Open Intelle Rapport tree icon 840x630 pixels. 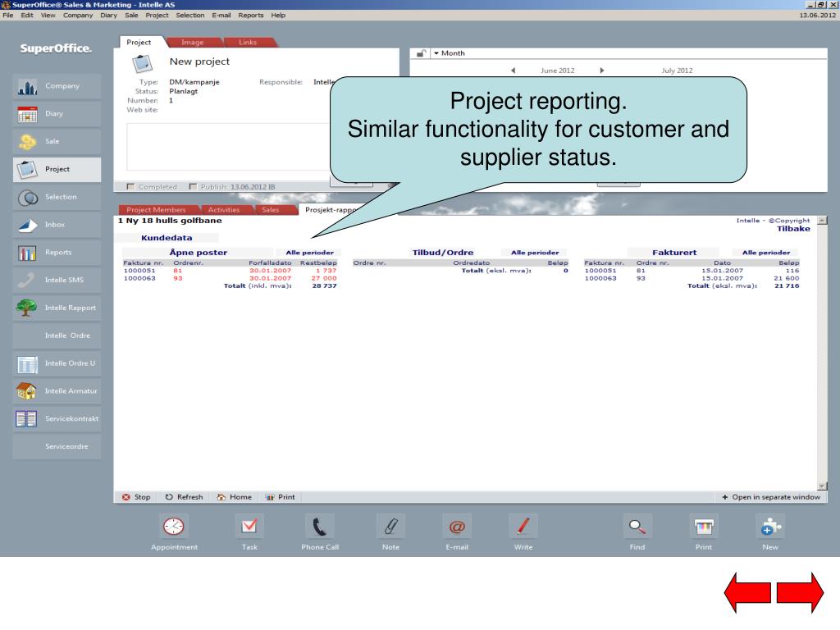[x=26, y=308]
